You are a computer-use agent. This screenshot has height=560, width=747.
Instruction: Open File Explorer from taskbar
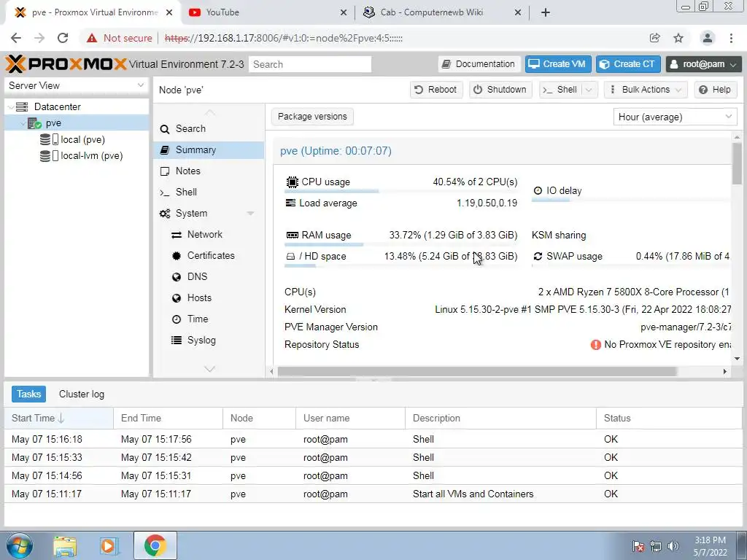point(65,545)
